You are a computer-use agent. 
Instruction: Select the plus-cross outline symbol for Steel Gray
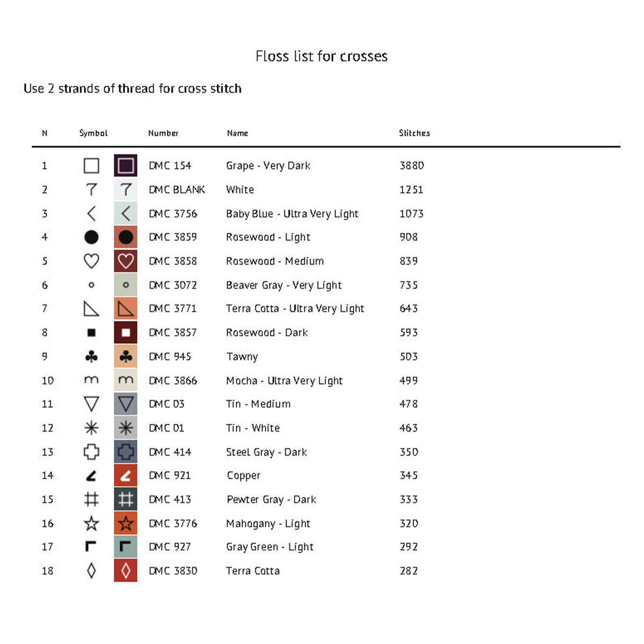coord(91,452)
